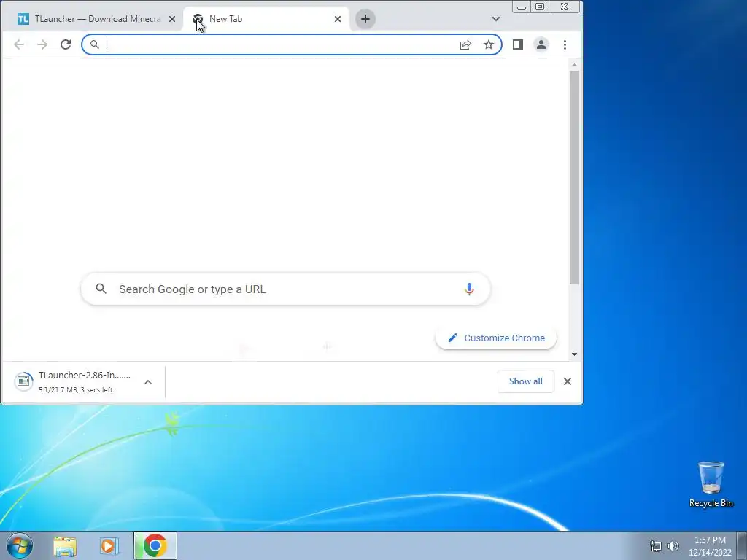Expand the TLauncher download options chevron
The width and height of the screenshot is (747, 560).
(148, 382)
